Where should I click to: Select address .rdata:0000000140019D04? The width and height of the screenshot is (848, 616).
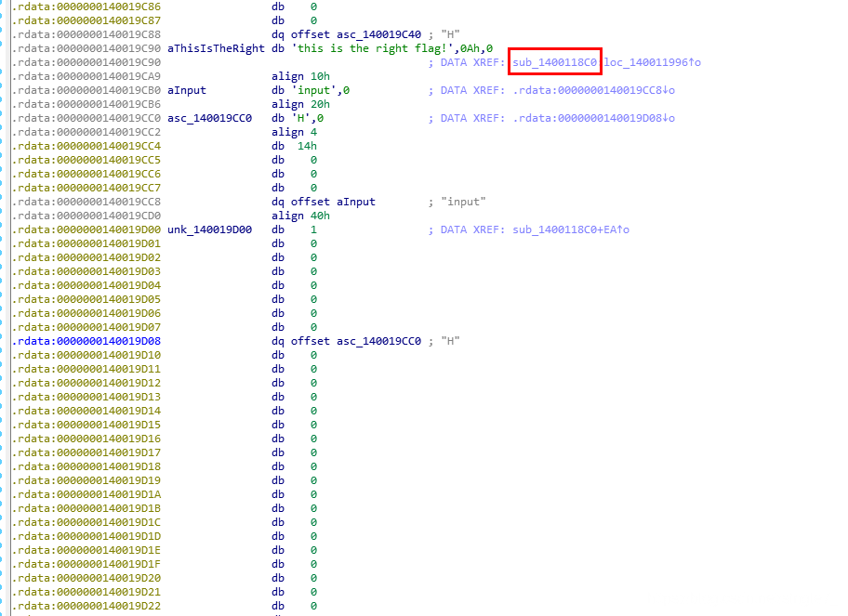[x=86, y=286]
